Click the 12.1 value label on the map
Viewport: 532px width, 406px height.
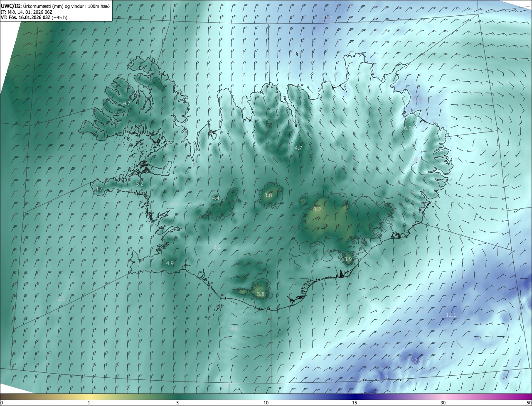coord(451,315)
